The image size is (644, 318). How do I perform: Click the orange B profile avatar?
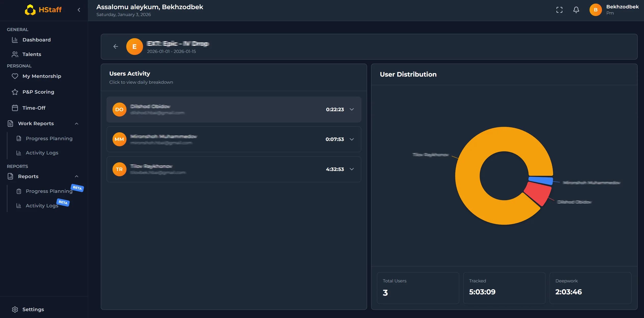595,10
